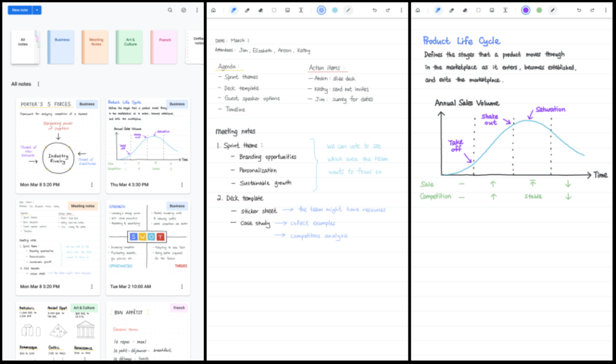Open search in the notes library panel
Screen dimensions: 616x364
pyautogui.click(x=171, y=10)
